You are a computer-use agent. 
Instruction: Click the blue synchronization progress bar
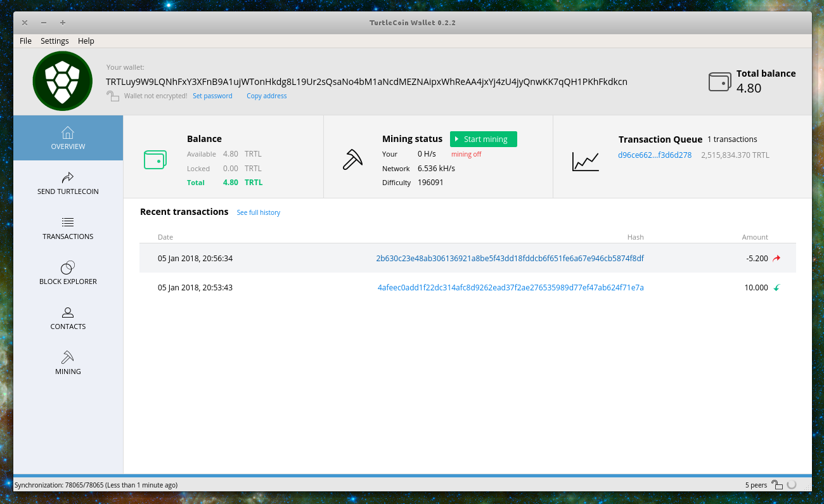click(412, 475)
